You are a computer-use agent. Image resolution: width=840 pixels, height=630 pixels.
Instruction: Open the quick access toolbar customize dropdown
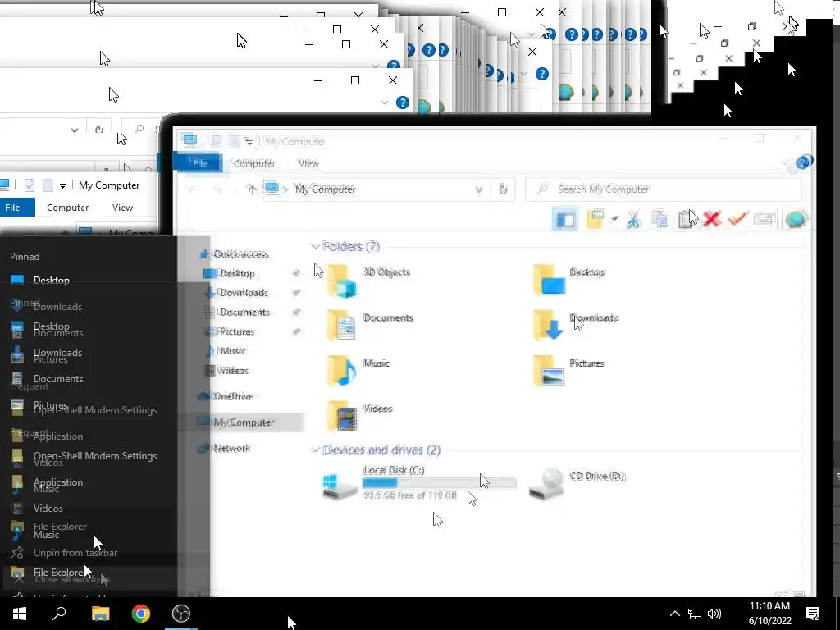[x=249, y=141]
